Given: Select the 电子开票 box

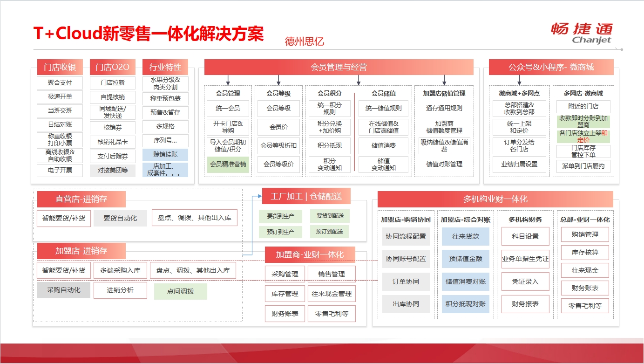Looking at the screenshot, I should (60, 170).
